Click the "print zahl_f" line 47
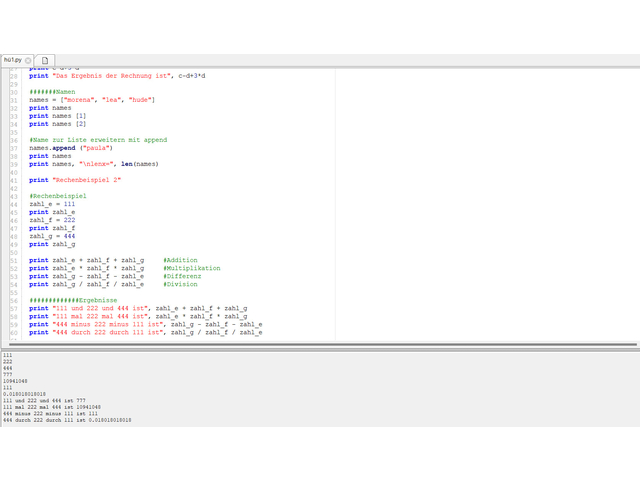 click(x=52, y=228)
